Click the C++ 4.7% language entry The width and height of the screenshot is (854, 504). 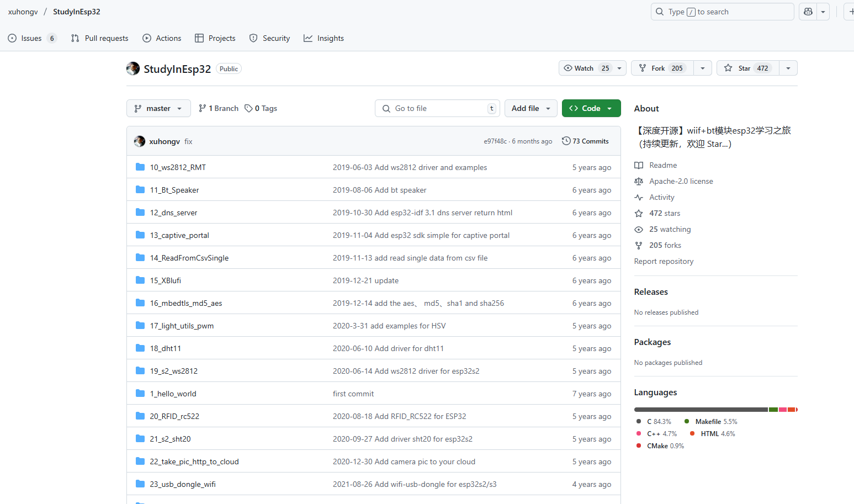656,433
